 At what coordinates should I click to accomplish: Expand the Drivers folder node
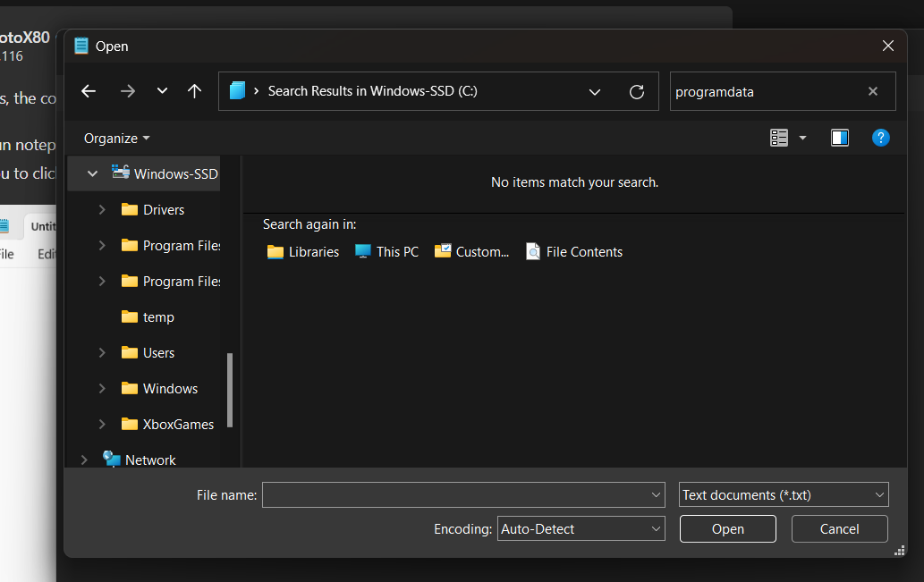coord(102,210)
